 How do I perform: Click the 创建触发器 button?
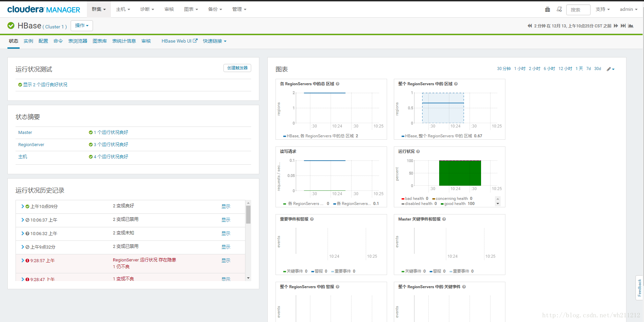tap(237, 68)
